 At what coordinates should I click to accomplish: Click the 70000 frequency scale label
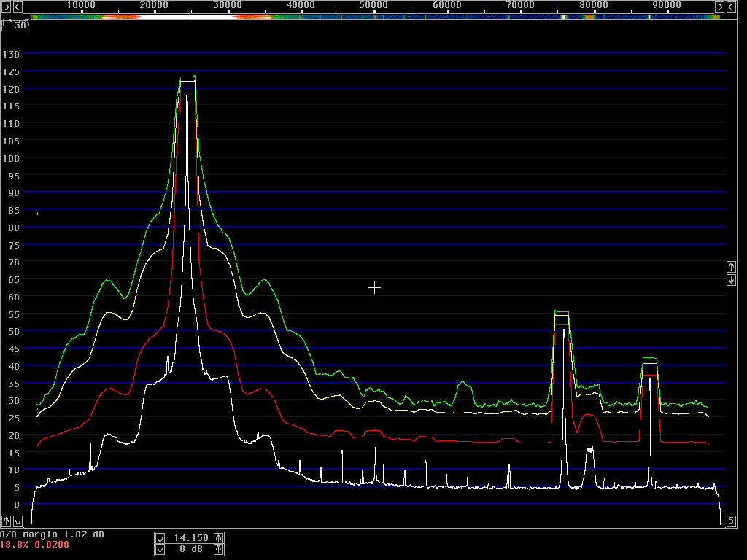click(520, 5)
